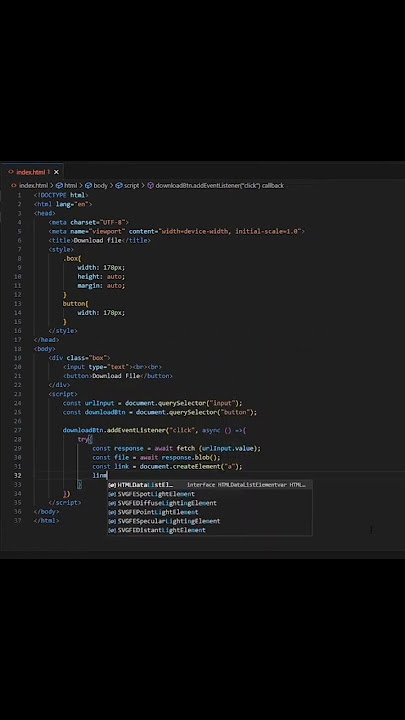
Task: Click line number 37 in the gutter
Action: point(17,521)
